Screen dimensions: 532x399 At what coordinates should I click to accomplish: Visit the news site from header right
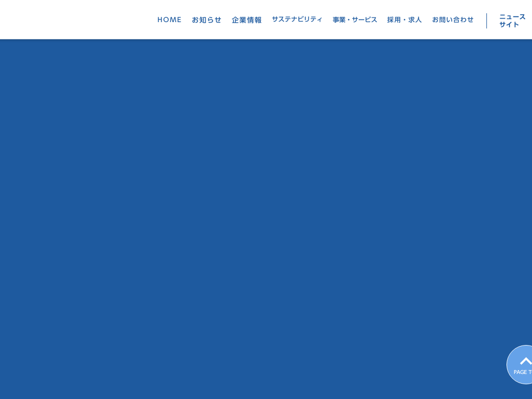(512, 20)
